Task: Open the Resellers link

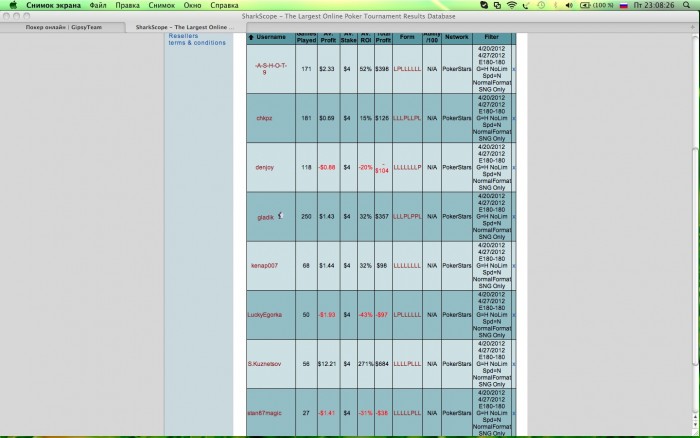Action: pyautogui.click(x=183, y=36)
